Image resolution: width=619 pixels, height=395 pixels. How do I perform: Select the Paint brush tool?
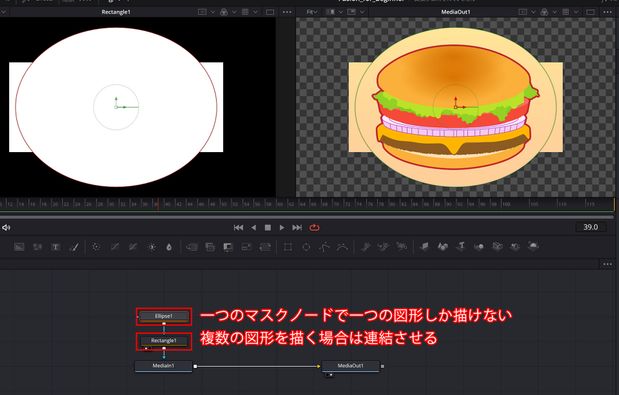point(74,247)
